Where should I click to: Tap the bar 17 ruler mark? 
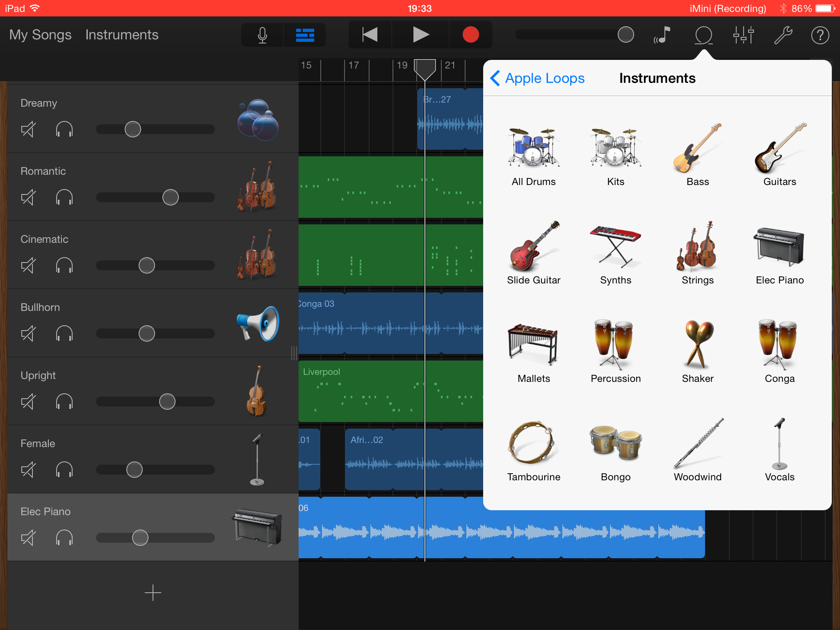click(353, 66)
